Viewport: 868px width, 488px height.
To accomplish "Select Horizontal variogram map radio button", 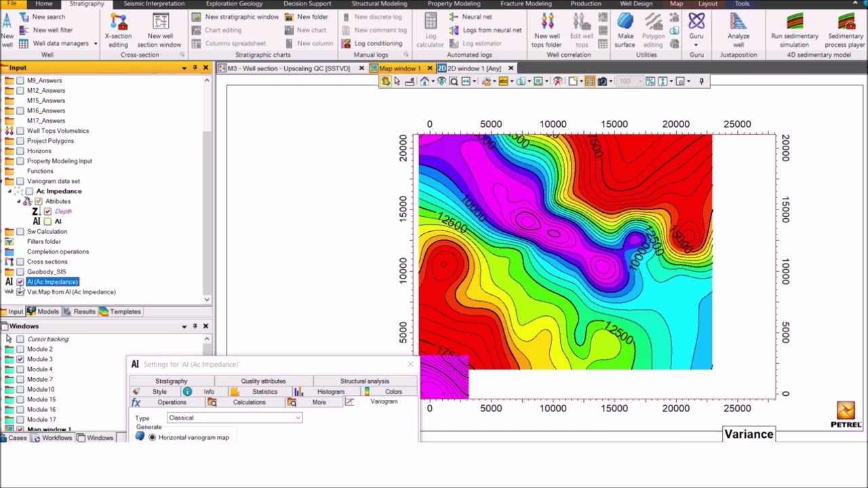I will point(152,438).
